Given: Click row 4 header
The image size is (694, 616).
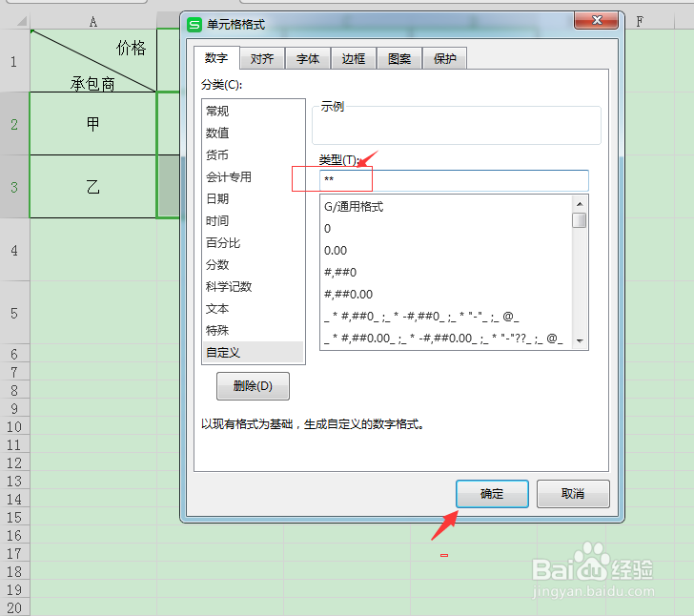Looking at the screenshot, I should pyautogui.click(x=14, y=250).
